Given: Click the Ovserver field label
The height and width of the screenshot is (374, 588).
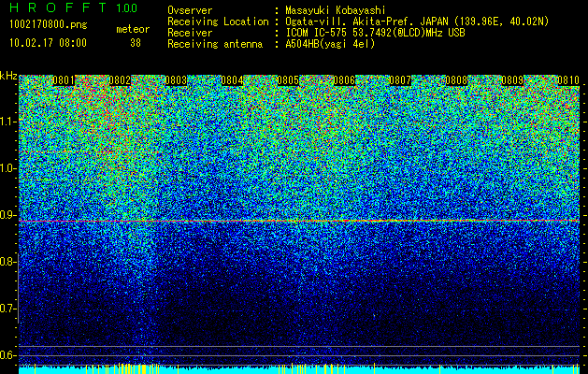Looking at the screenshot, I should click(190, 10).
